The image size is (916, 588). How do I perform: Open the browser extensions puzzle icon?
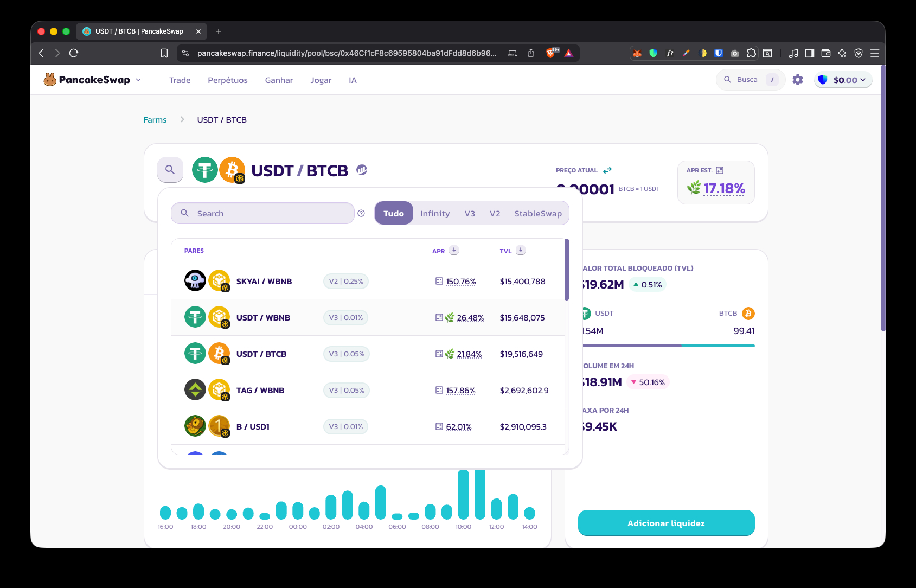tap(751, 53)
